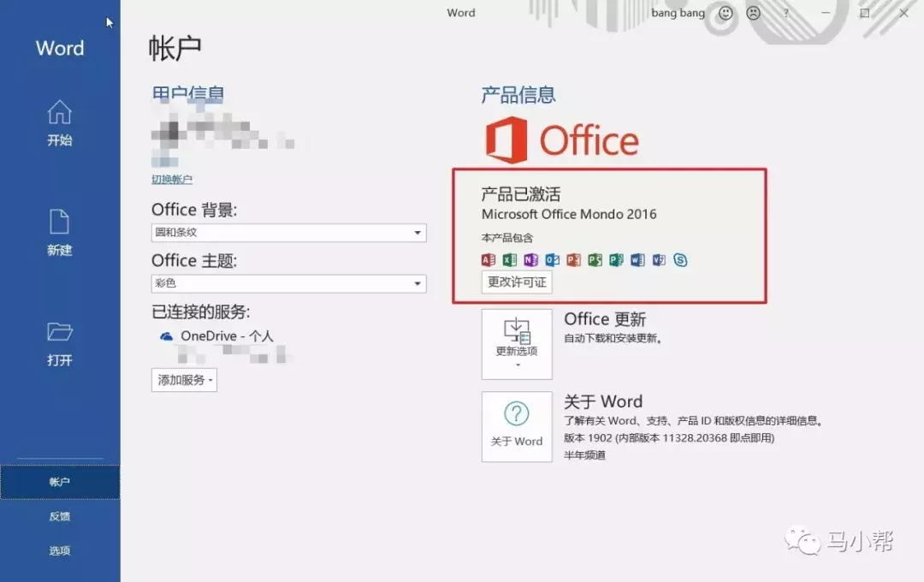
Task: Click the Visio product icon
Action: [659, 259]
